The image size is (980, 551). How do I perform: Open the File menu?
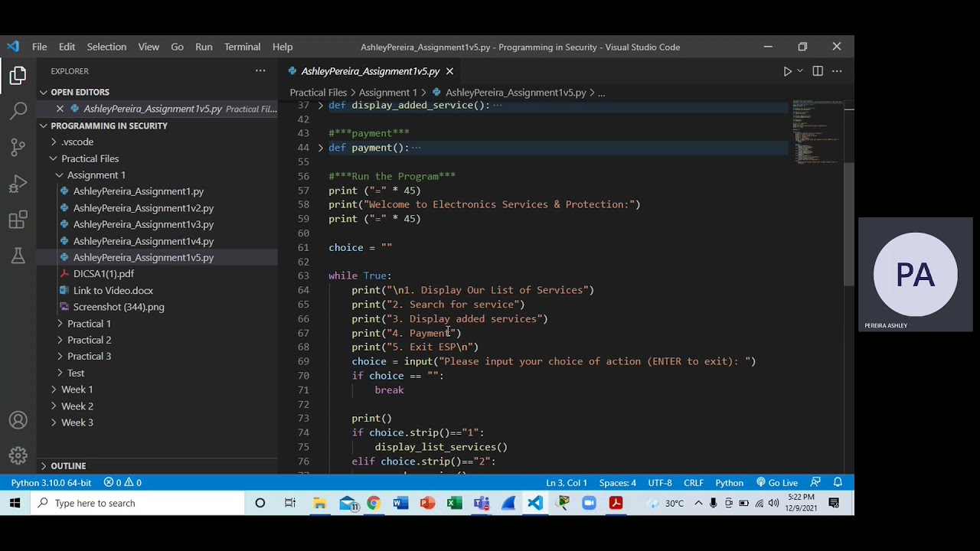pos(39,47)
